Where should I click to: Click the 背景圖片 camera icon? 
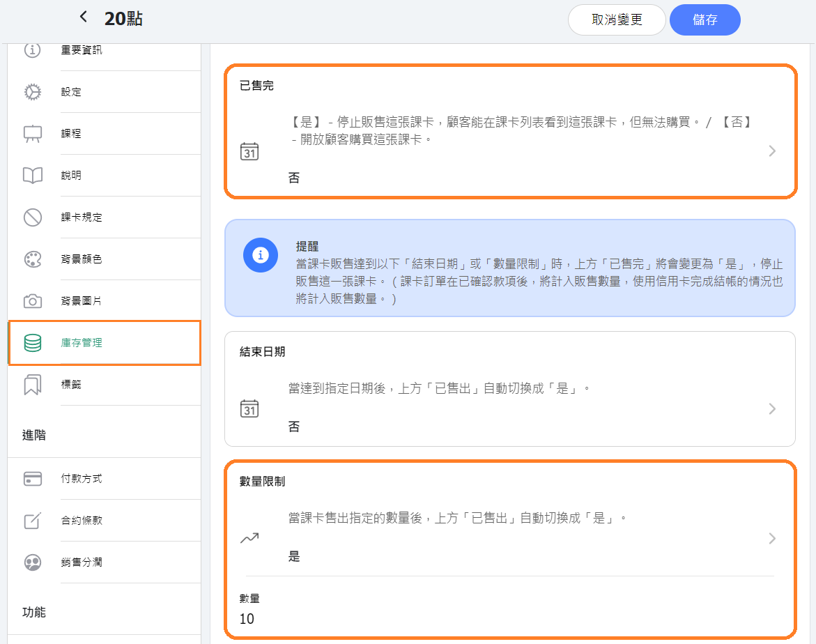tap(33, 301)
